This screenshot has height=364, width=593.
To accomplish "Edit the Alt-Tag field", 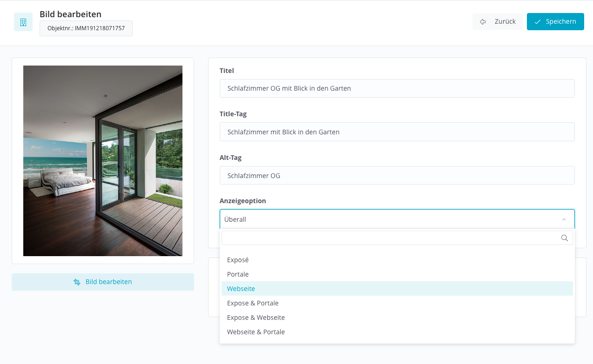I will click(x=397, y=176).
